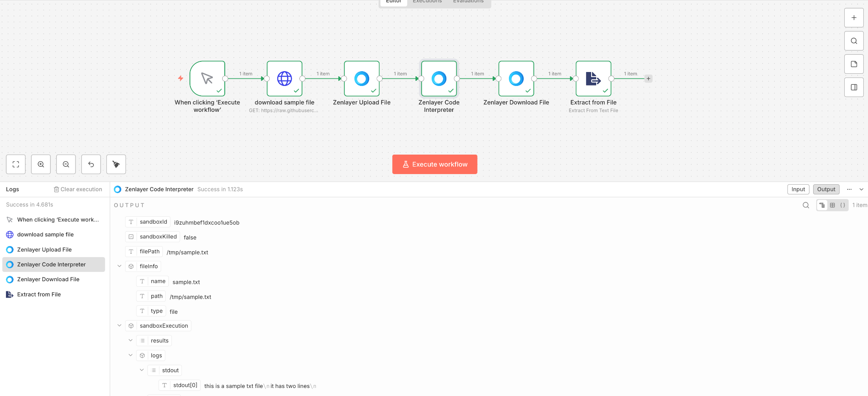
Task: Tidy up the workflow nodes
Action: (116, 164)
